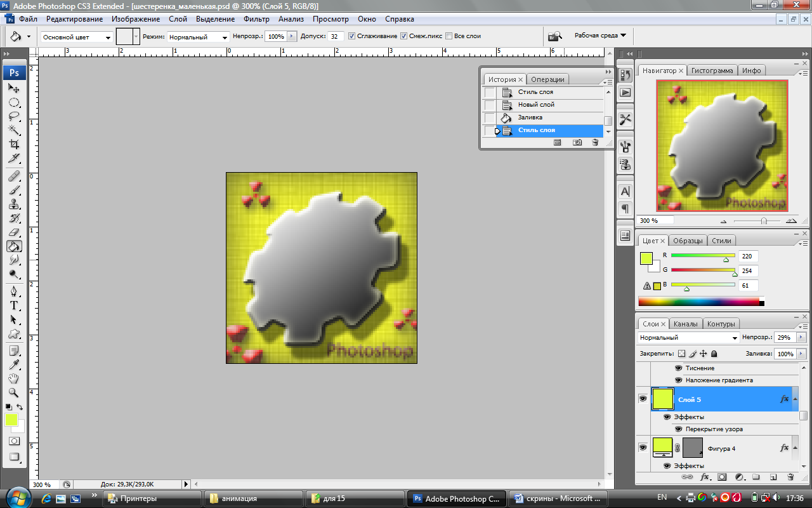This screenshot has height=508, width=812.
Task: Delete current state in History panel
Action: [595, 143]
